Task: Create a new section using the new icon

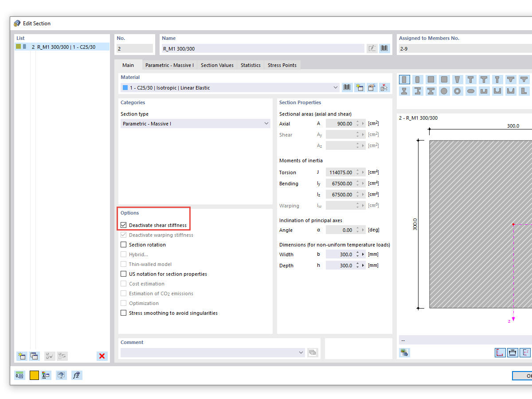Action: 22,356
